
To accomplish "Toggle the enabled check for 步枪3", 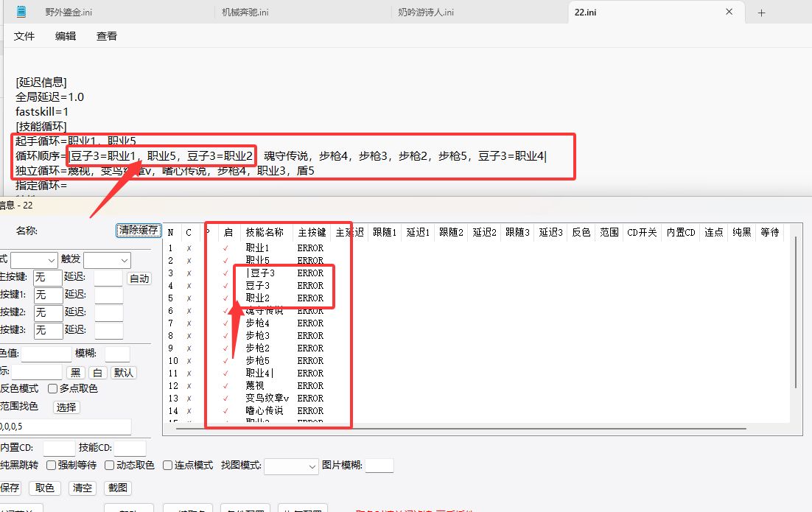I will (x=225, y=335).
